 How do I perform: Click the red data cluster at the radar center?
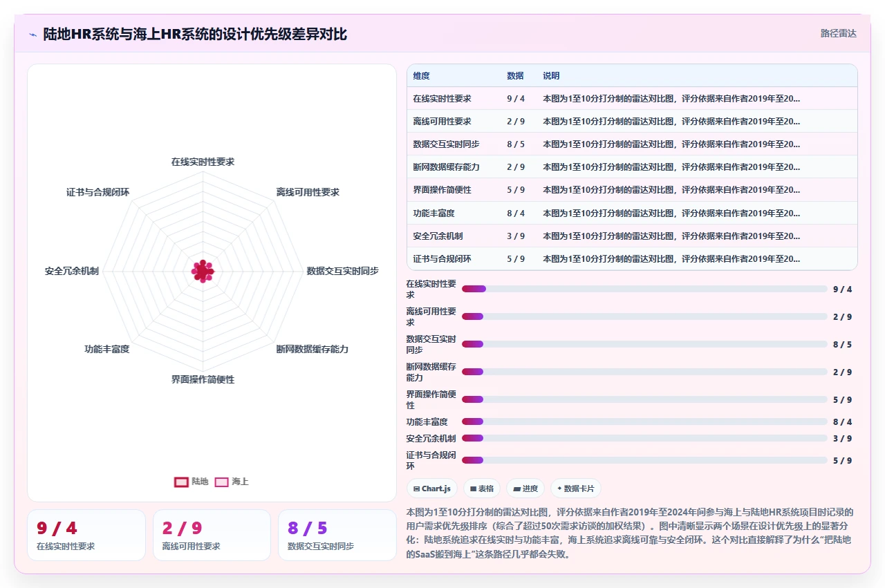(x=203, y=271)
